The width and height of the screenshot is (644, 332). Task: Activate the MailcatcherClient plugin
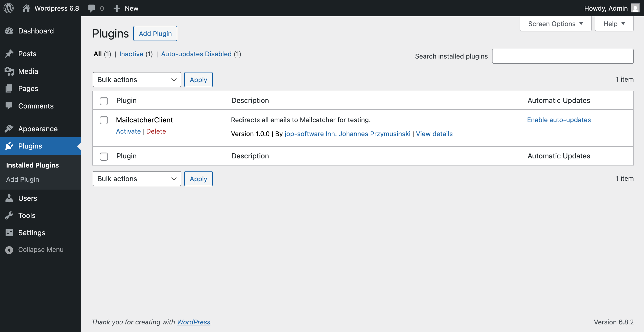click(128, 131)
